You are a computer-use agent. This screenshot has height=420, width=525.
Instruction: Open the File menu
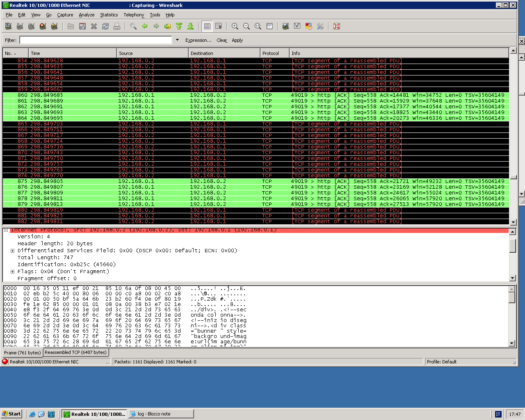[x=9, y=15]
